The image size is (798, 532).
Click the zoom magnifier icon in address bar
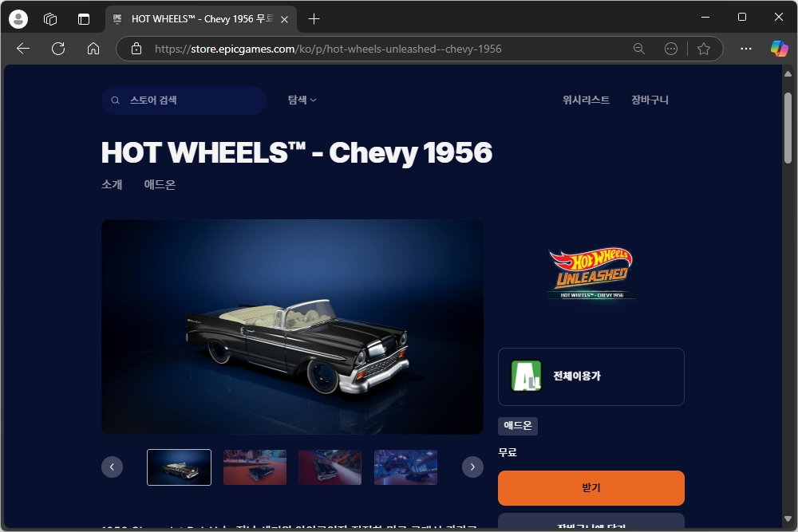(x=638, y=49)
